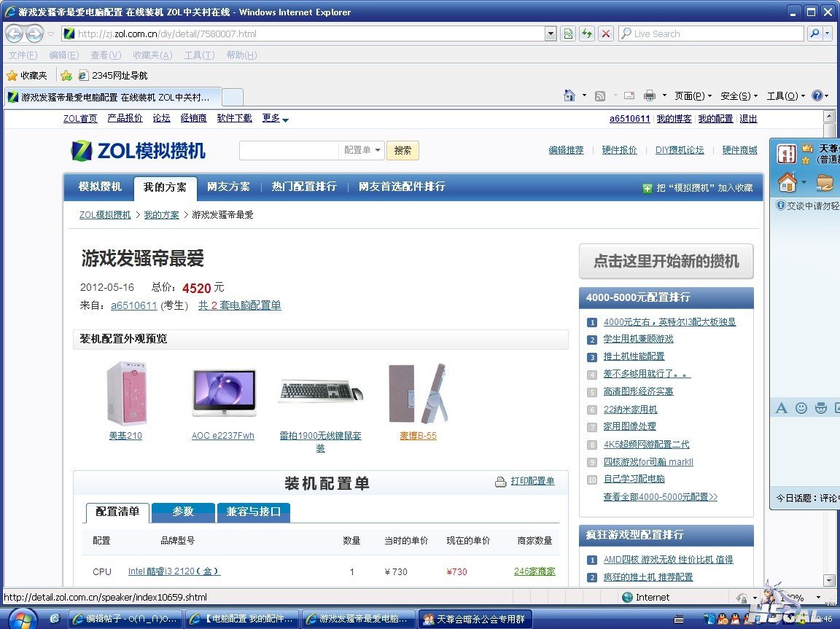The image size is (840, 629).
Task: Click the Live Search input box
Action: (711, 34)
